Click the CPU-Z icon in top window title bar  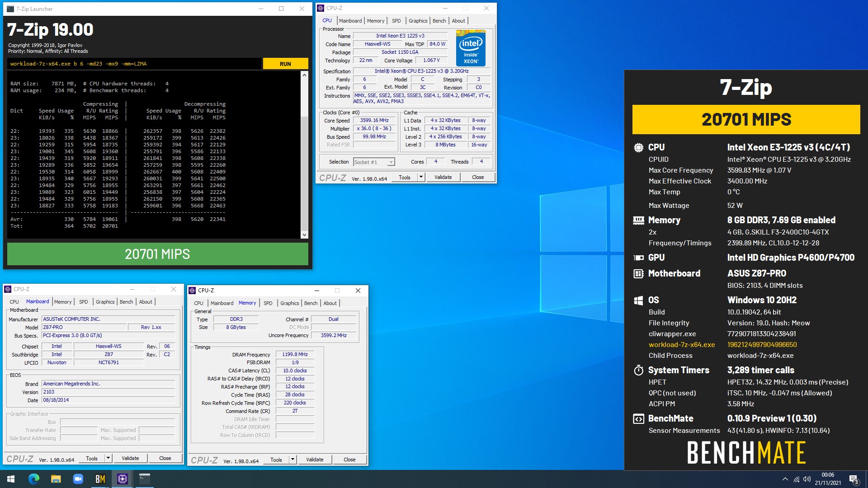[321, 8]
